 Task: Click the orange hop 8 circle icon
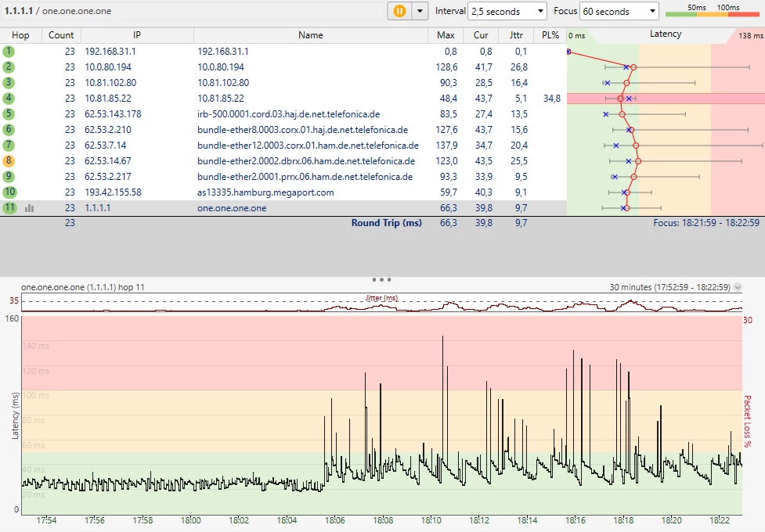click(x=9, y=161)
